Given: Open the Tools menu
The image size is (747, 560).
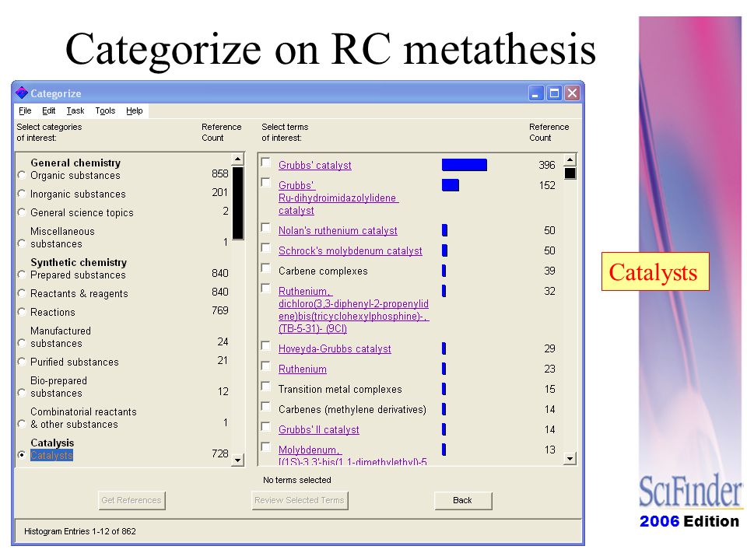Looking at the screenshot, I should [105, 111].
